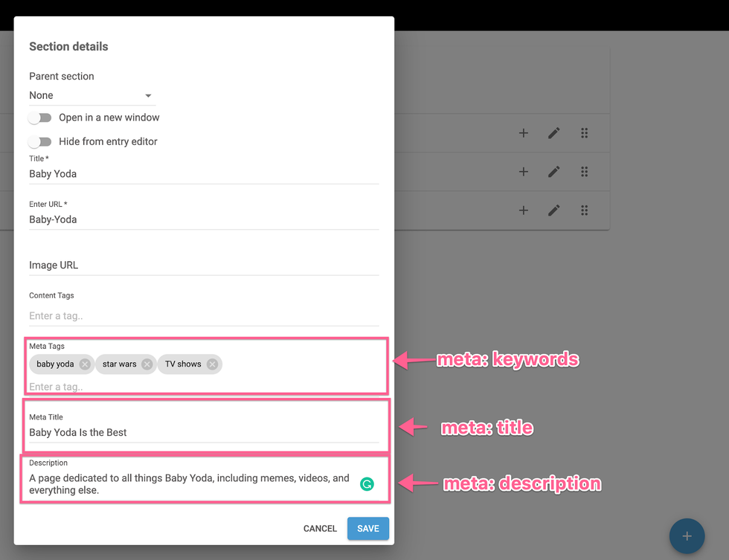Delete the 'TV shows' meta tag chip
Viewport: 729px width, 560px height.
212,364
